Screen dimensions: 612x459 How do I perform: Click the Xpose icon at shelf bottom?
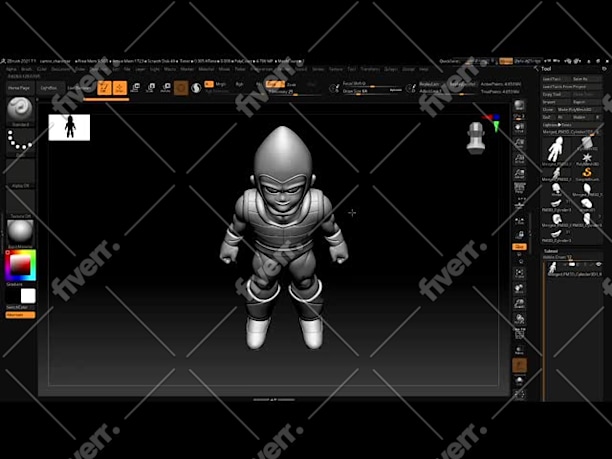point(519,395)
